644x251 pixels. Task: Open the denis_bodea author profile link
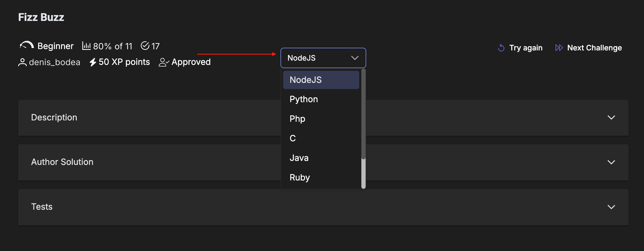(54, 62)
